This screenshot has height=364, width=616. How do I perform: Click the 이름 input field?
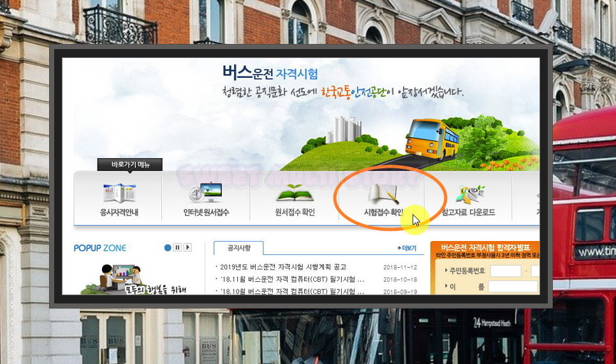513,287
